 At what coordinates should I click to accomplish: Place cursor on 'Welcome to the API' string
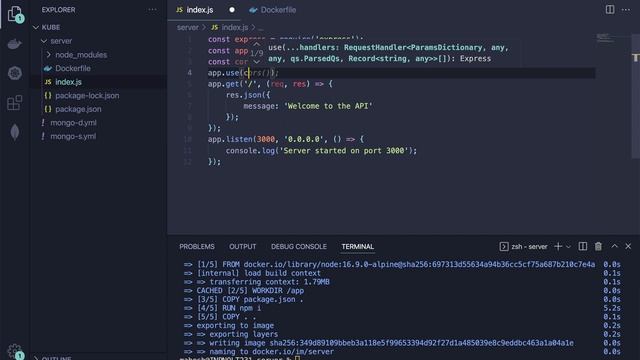click(x=328, y=106)
